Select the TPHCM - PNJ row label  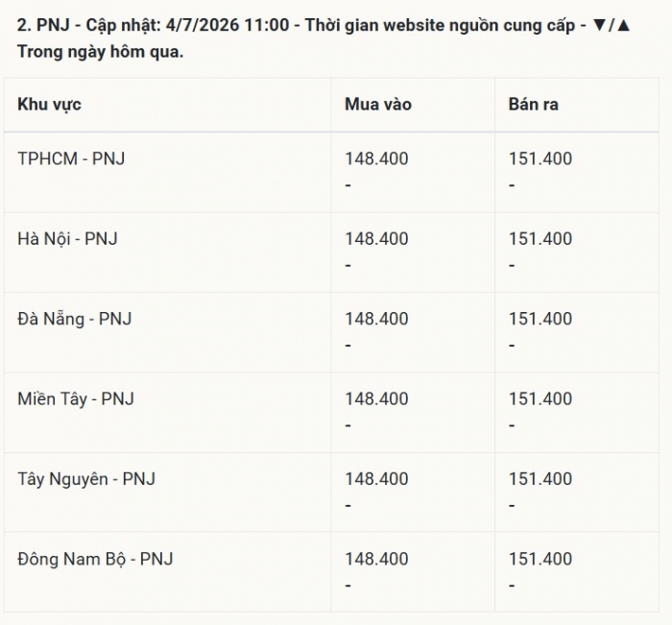point(71,158)
